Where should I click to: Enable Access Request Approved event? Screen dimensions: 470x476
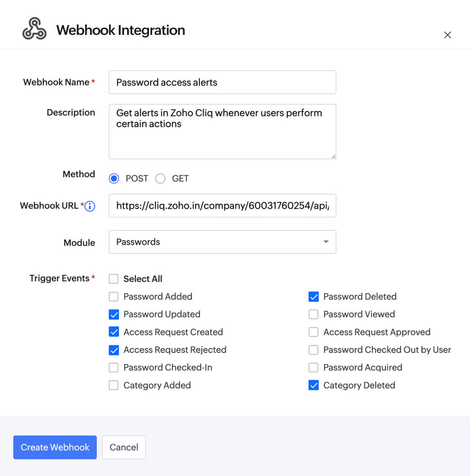click(313, 332)
